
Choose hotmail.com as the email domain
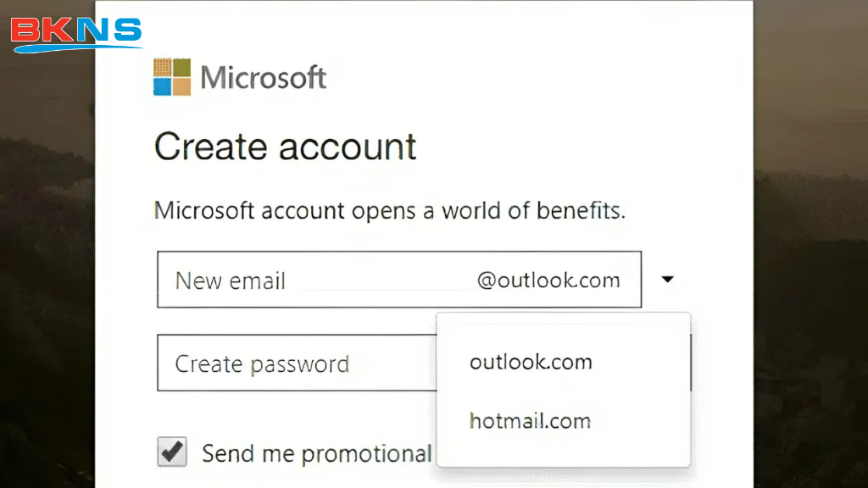point(530,420)
